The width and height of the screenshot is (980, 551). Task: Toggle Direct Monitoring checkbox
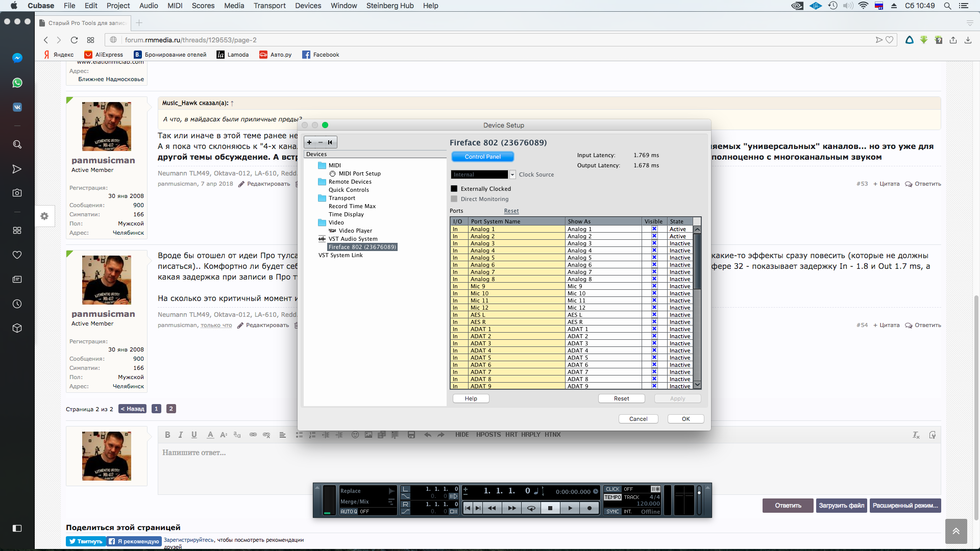click(454, 199)
